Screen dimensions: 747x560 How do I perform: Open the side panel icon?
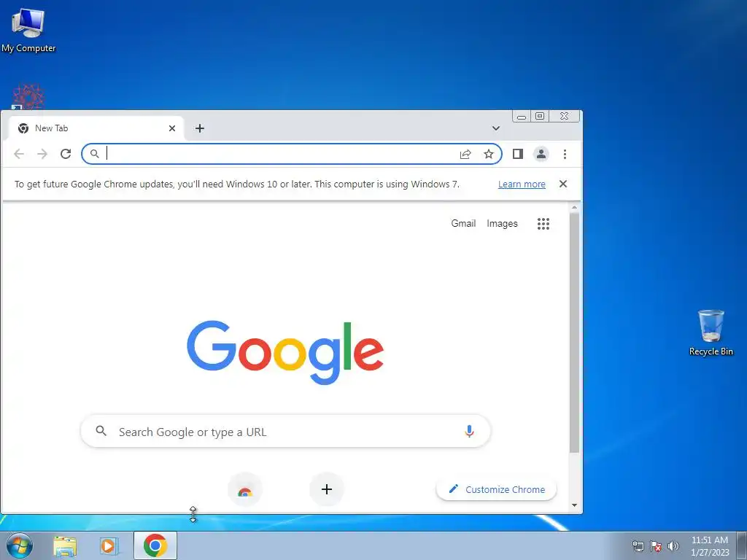518,154
